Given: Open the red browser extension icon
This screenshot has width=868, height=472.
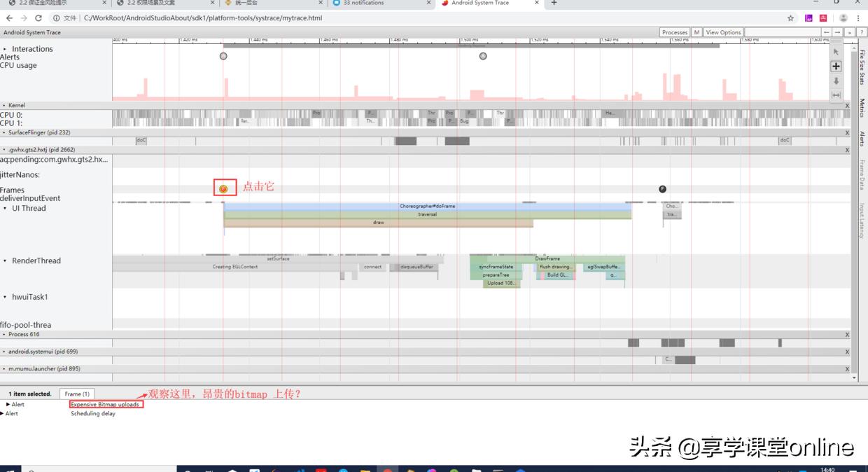Looking at the screenshot, I should click(x=823, y=18).
